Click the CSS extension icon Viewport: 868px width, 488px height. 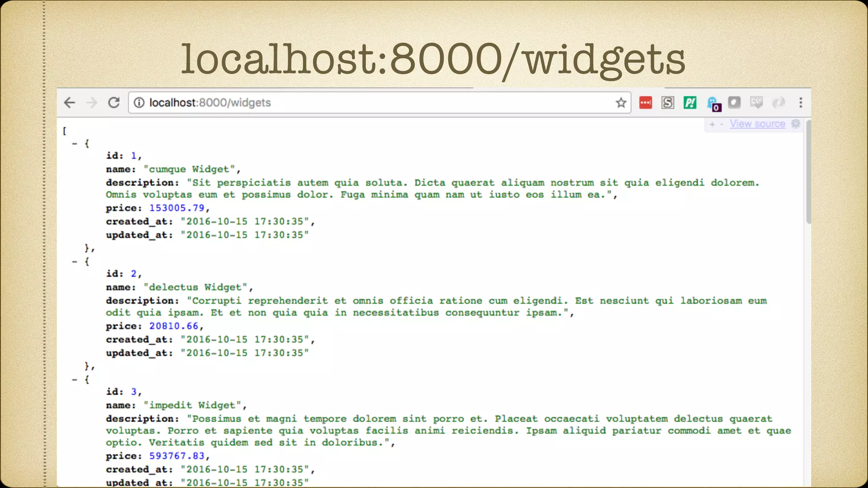click(x=757, y=102)
